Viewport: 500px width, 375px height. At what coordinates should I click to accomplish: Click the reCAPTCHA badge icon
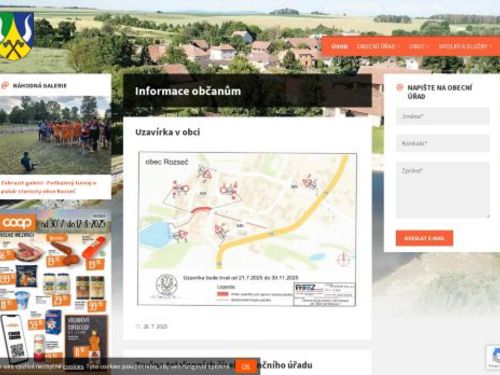(494, 357)
